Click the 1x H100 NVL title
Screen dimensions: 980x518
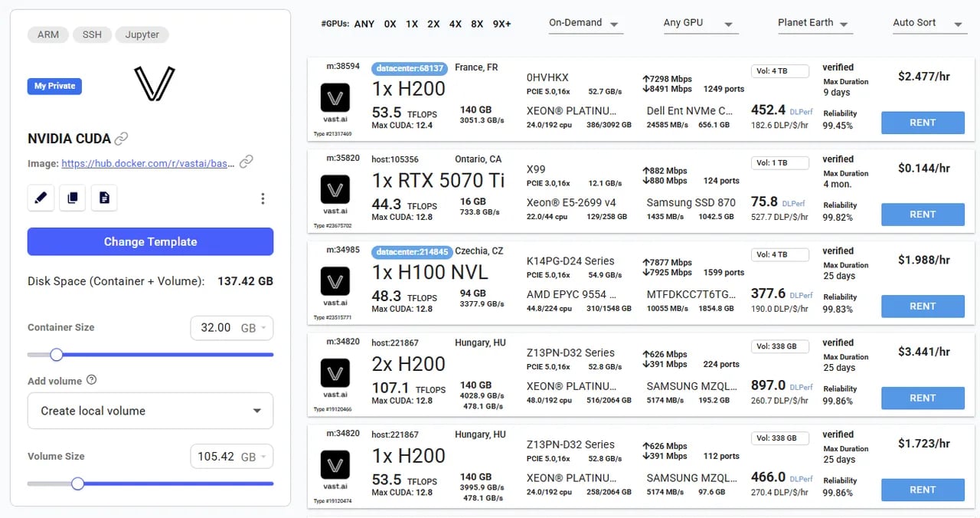[430, 272]
